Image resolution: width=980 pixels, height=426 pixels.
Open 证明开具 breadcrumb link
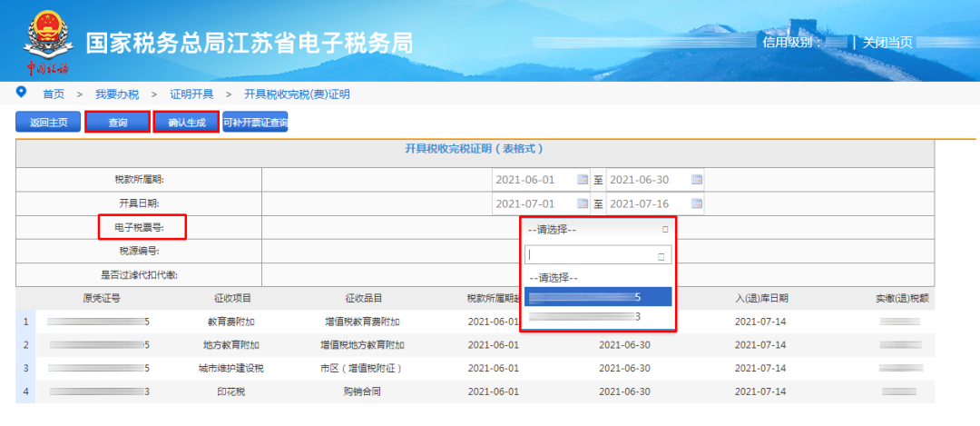[191, 94]
